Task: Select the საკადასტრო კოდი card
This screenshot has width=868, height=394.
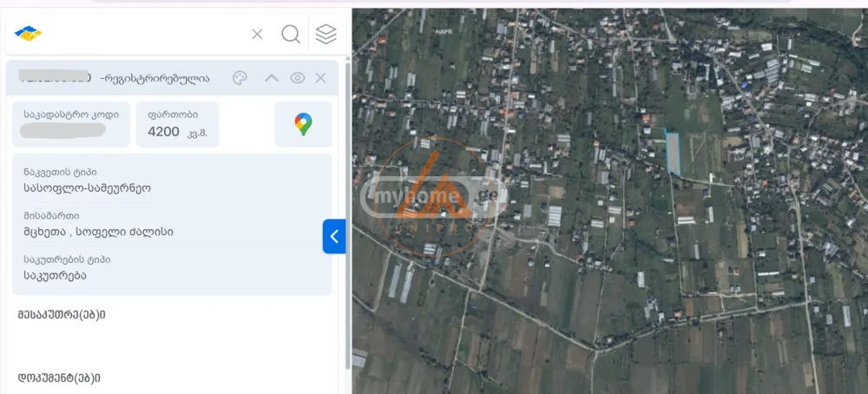Action: pyautogui.click(x=71, y=124)
